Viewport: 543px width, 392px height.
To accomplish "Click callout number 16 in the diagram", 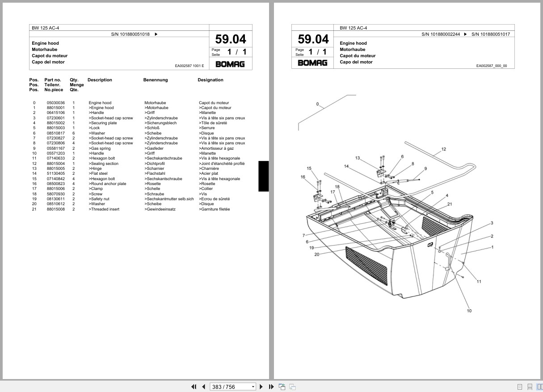I will tap(303, 177).
